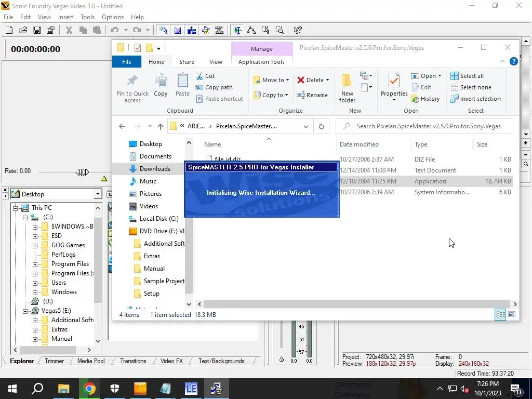Image resolution: width=532 pixels, height=399 pixels.
Task: Toggle Automatic Crossfades in Vegas toolbar
Action: [x=178, y=30]
